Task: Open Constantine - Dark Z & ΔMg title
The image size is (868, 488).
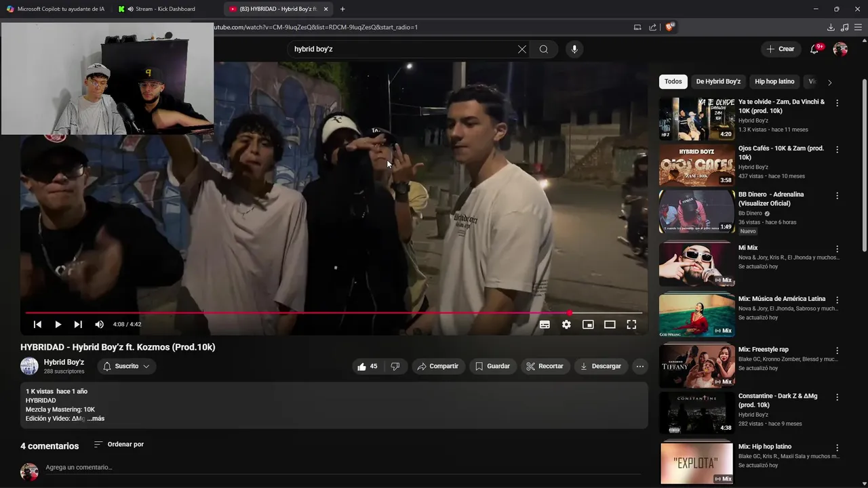Action: point(778,400)
